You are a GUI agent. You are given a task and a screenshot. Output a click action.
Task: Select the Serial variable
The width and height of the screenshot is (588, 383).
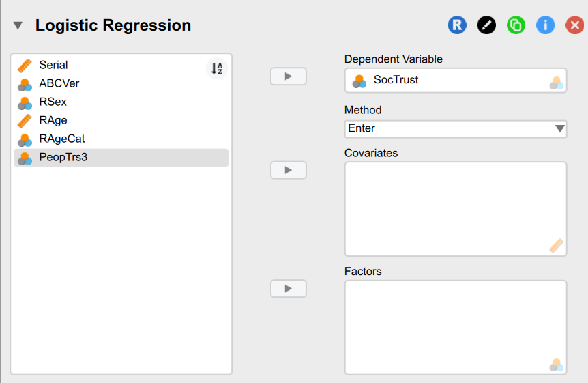coord(53,66)
